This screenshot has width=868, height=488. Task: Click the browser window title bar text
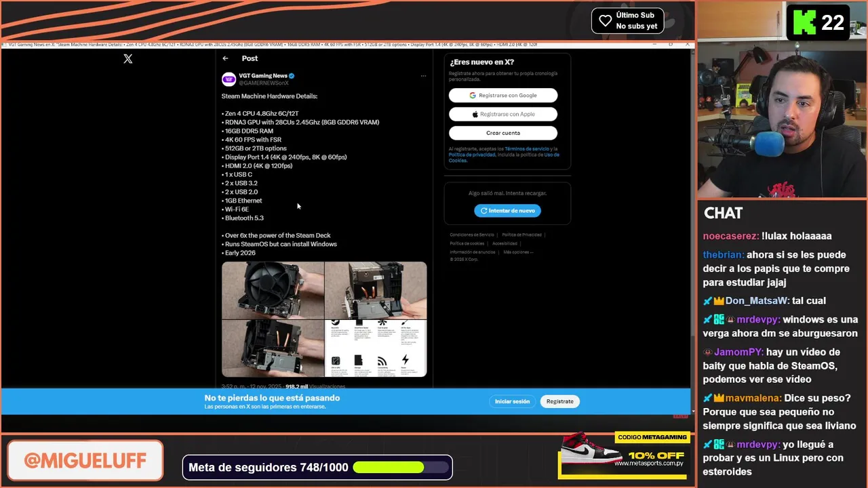click(273, 45)
